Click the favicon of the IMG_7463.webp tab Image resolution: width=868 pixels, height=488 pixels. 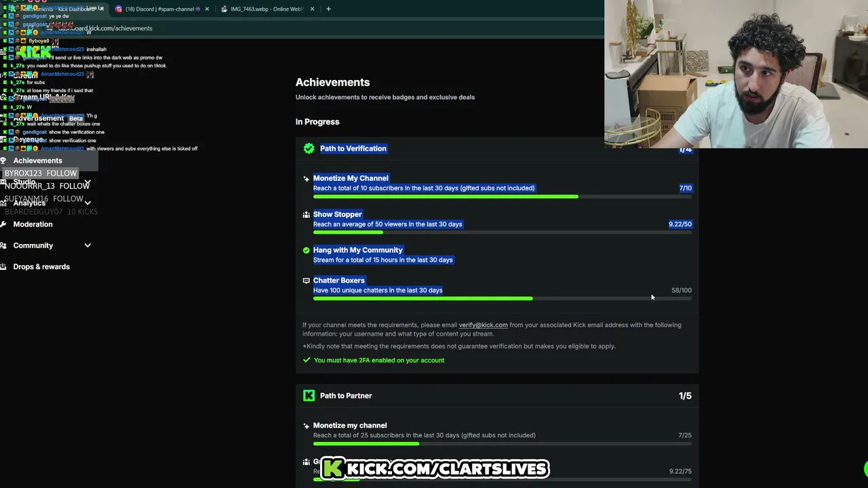[x=224, y=9]
